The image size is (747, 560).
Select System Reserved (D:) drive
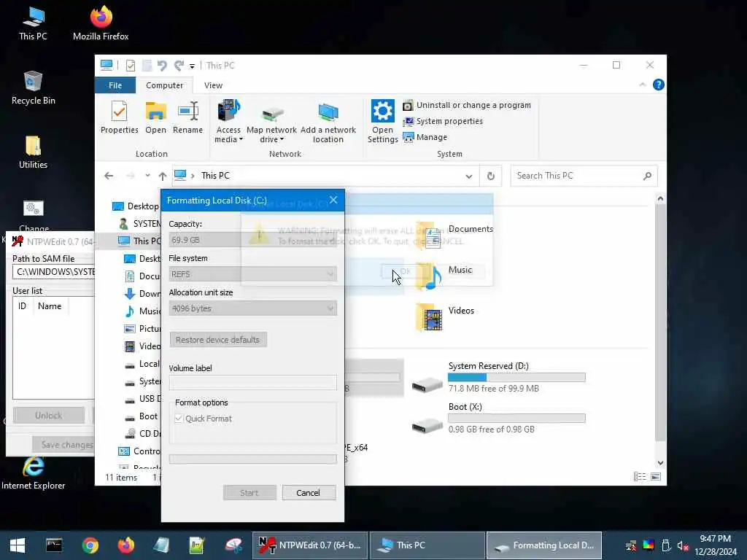click(x=498, y=377)
